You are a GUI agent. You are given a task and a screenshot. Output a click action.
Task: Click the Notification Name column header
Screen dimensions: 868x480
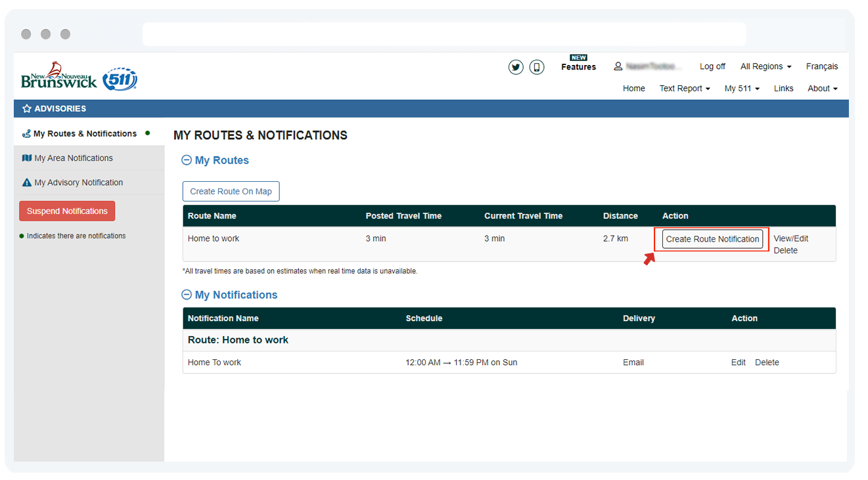223,318
